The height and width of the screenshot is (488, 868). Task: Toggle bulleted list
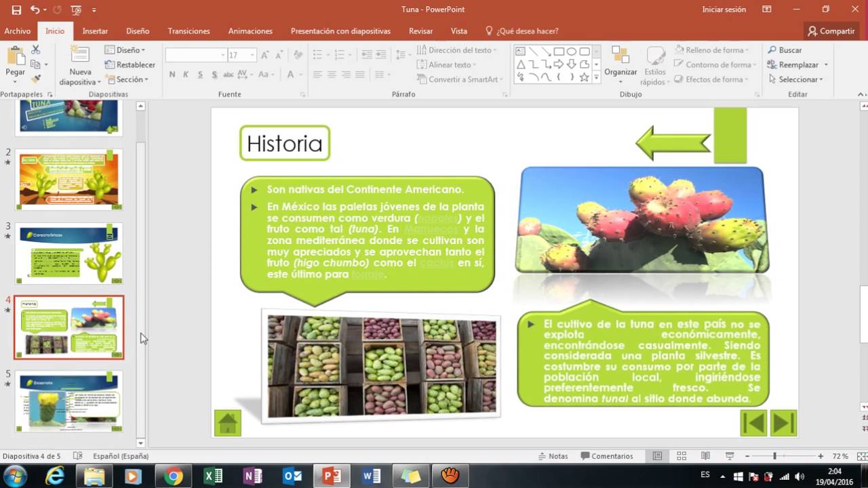tap(317, 55)
